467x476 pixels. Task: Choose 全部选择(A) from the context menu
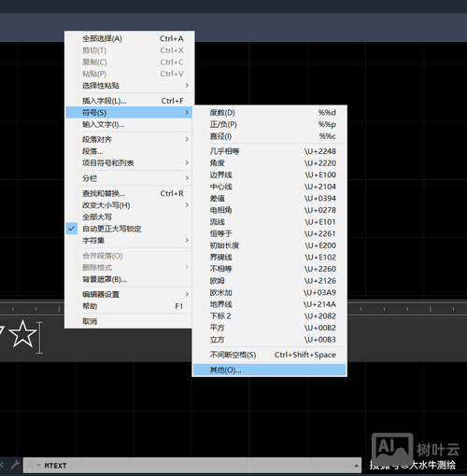[x=129, y=38]
